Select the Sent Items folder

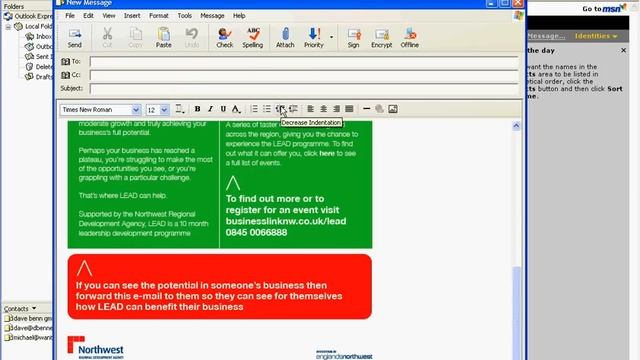(x=39, y=57)
